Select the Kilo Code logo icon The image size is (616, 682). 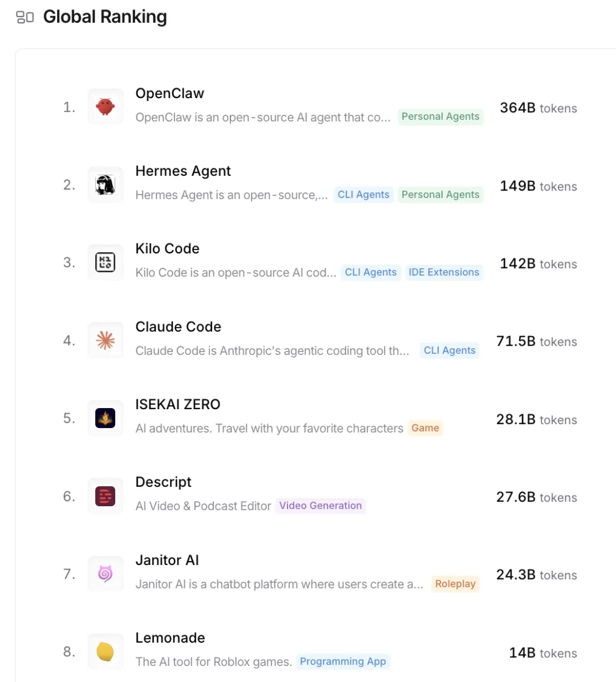pyautogui.click(x=106, y=263)
